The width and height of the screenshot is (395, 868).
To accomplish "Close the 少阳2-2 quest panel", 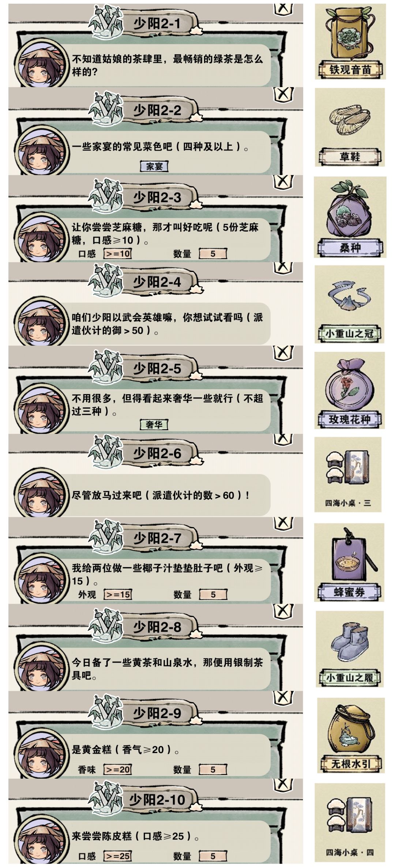I will [283, 95].
